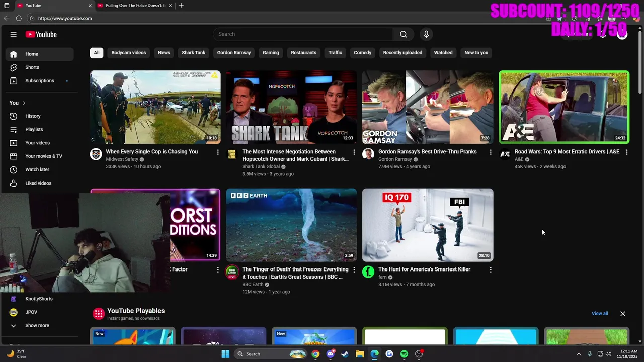
Task: Click the search magnifier button
Action: coord(404,34)
